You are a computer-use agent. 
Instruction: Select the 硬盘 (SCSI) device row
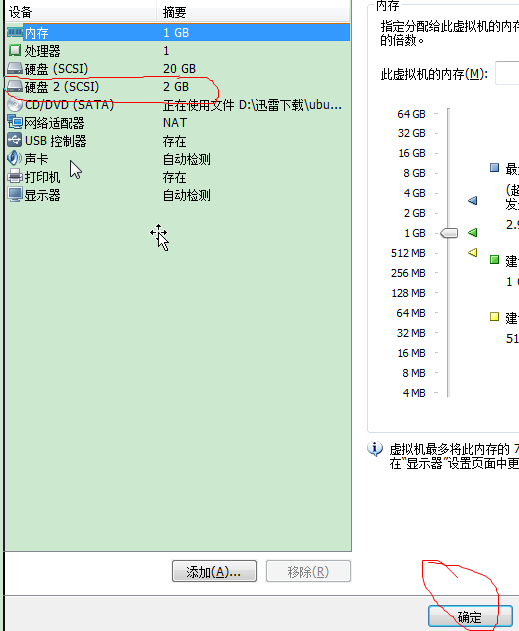coord(178,68)
